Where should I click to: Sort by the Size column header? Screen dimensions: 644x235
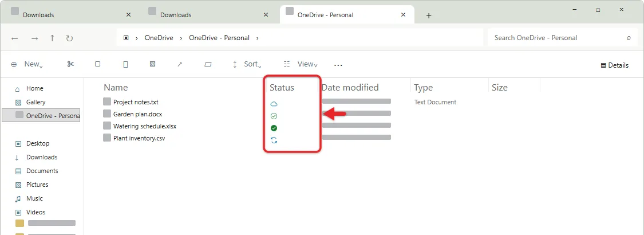pos(499,87)
